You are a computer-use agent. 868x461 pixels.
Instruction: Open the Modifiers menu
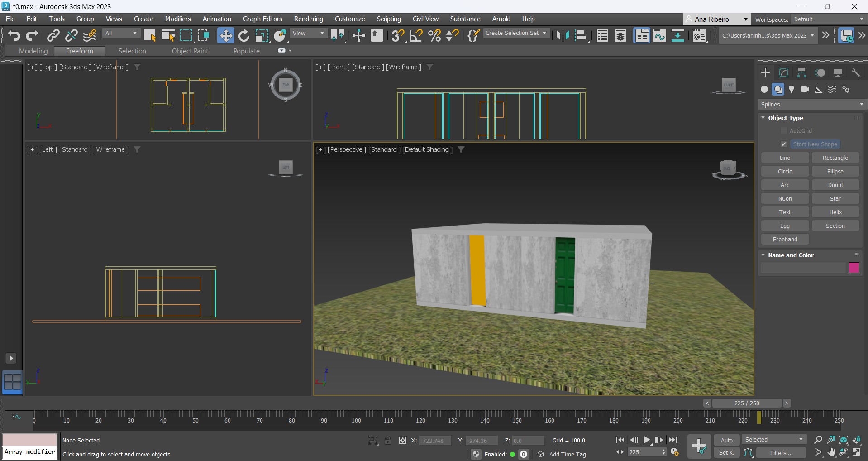point(177,19)
